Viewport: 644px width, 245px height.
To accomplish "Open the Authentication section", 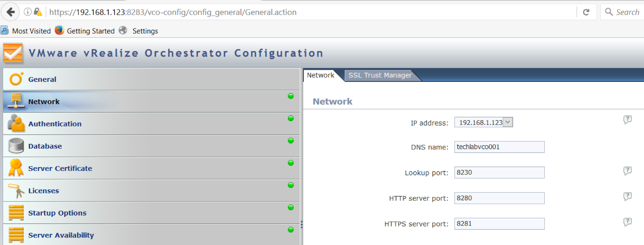I will pos(151,124).
